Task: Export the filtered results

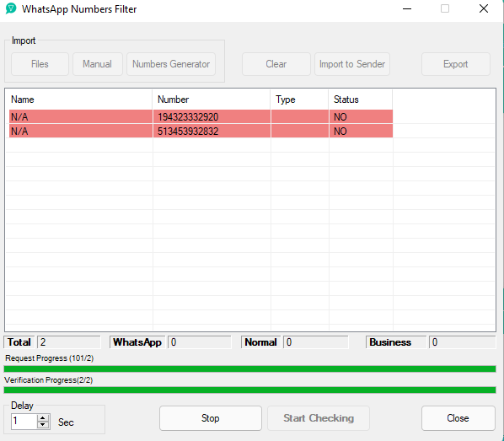Action: 455,64
